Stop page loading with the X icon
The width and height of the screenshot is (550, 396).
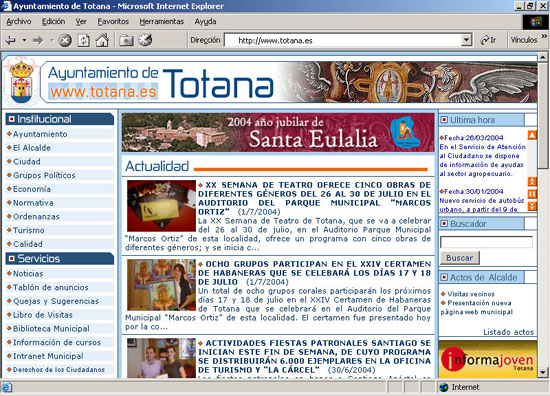pos(65,40)
